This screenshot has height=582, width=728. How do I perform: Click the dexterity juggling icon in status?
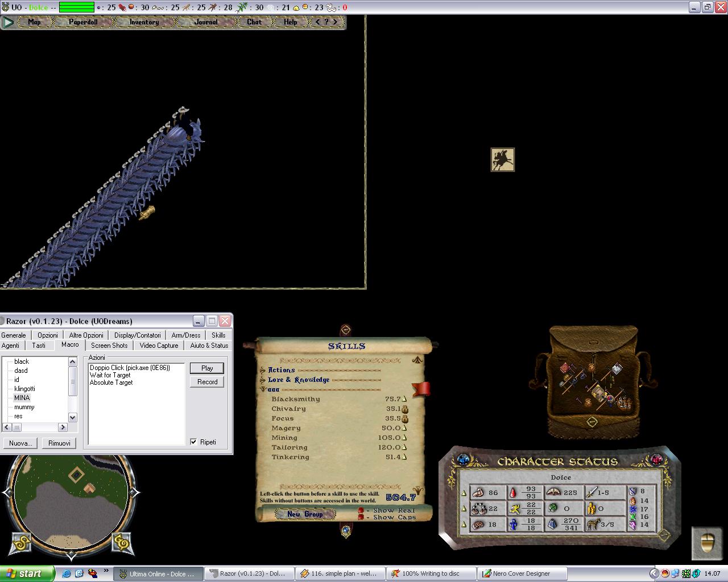[x=478, y=509]
